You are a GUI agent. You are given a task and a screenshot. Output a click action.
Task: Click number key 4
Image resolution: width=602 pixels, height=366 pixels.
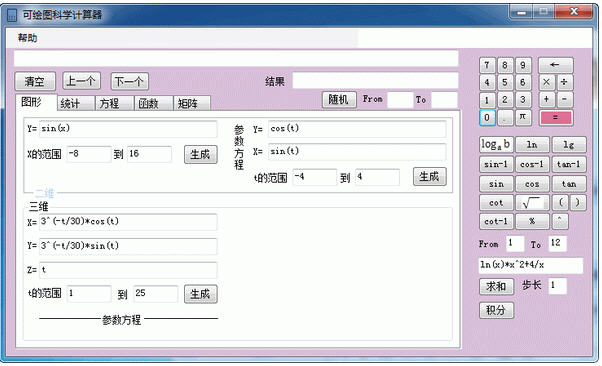pyautogui.click(x=487, y=82)
